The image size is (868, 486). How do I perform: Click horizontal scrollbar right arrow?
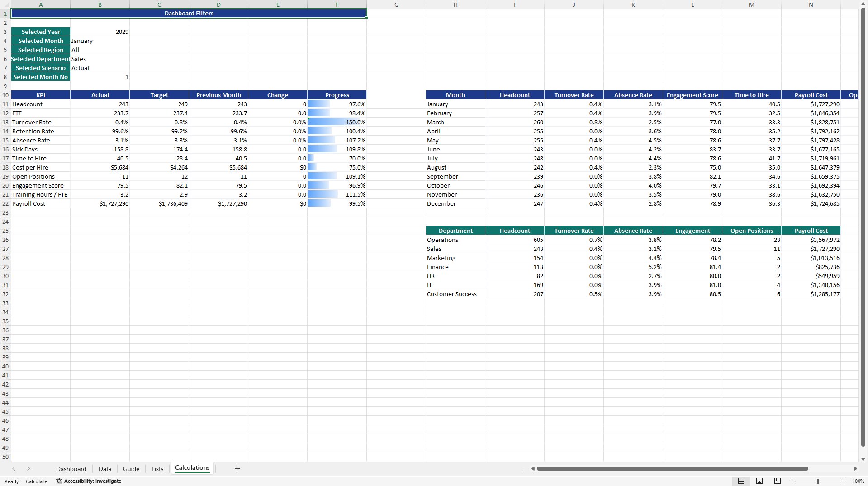[x=855, y=469]
